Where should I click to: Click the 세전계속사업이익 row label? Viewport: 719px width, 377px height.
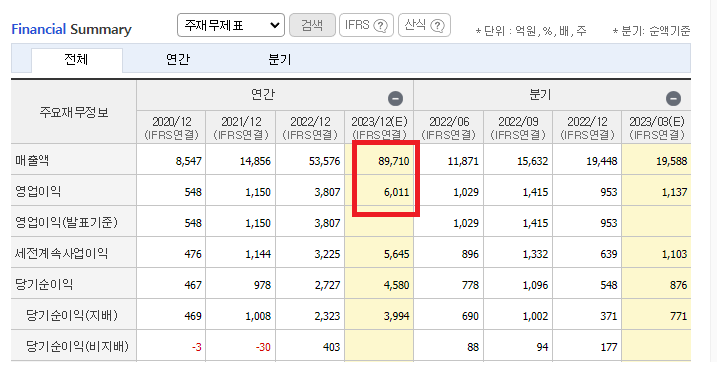[61, 253]
